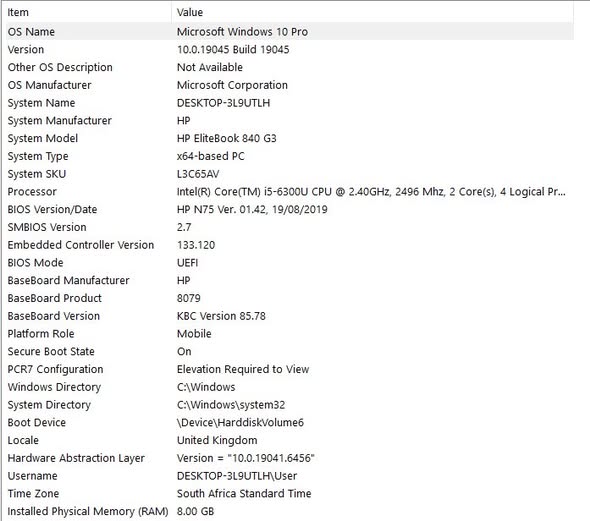Select the BaseBoard Product row
The image size is (590, 521).
tap(290, 298)
